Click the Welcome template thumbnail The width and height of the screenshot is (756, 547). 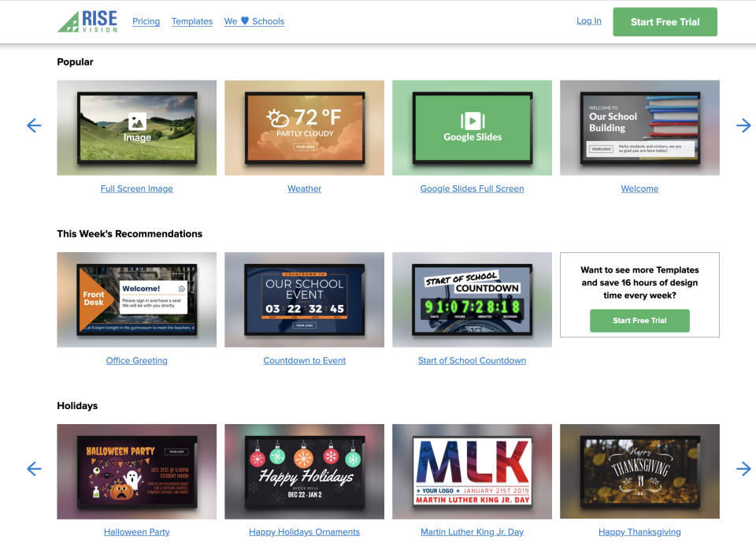tap(639, 128)
